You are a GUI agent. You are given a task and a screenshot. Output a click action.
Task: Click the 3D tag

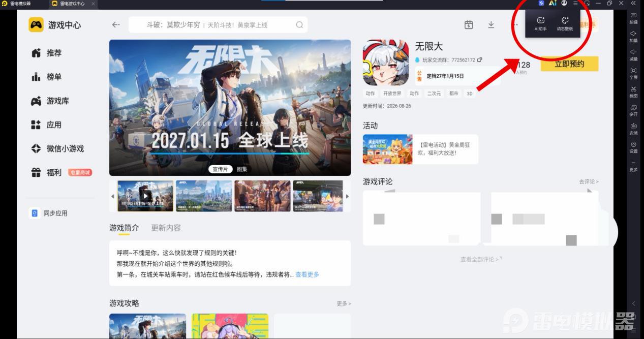point(470,94)
